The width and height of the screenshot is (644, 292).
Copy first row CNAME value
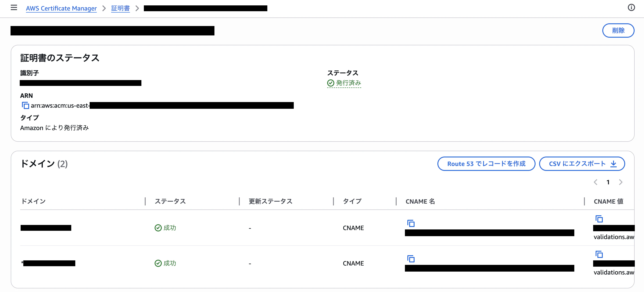[x=599, y=219]
